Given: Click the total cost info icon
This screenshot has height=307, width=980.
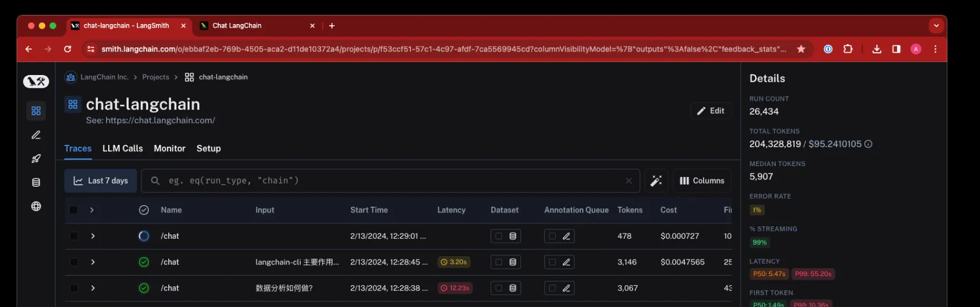Looking at the screenshot, I should click(868, 144).
